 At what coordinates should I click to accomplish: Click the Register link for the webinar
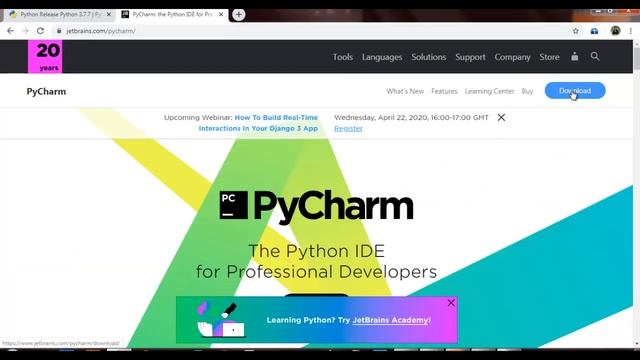348,128
